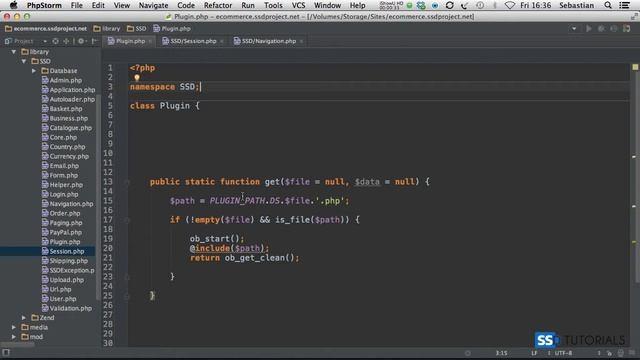Click the Wi-Fi status icon
This screenshot has width=640, height=360.
pos(509,5)
